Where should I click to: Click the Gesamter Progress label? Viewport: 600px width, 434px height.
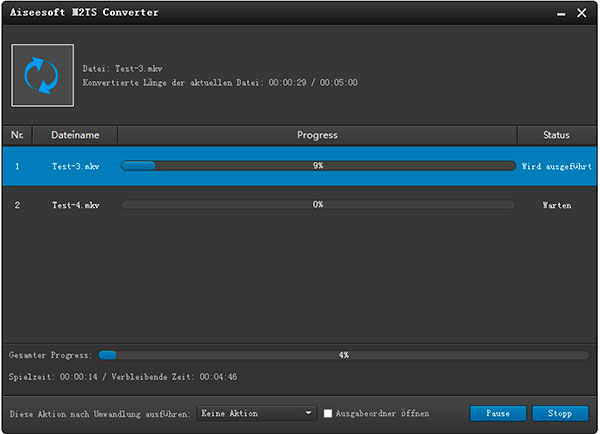[x=50, y=355]
